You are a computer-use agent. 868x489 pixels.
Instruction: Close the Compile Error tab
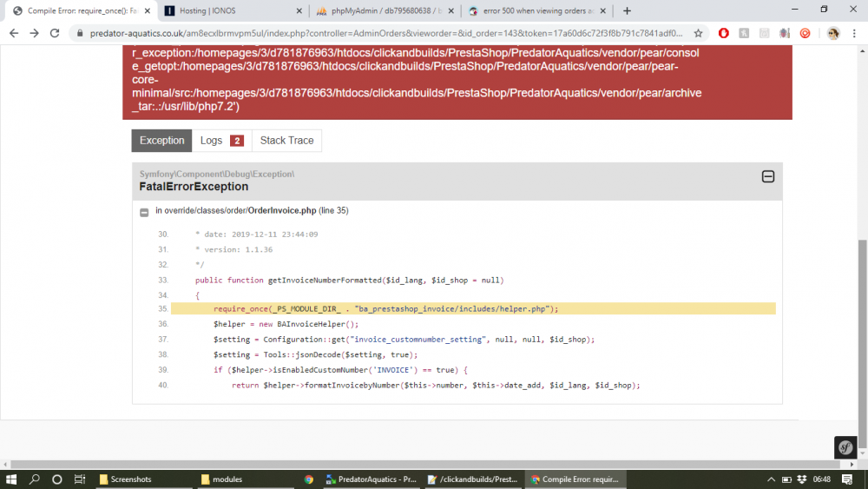148,10
